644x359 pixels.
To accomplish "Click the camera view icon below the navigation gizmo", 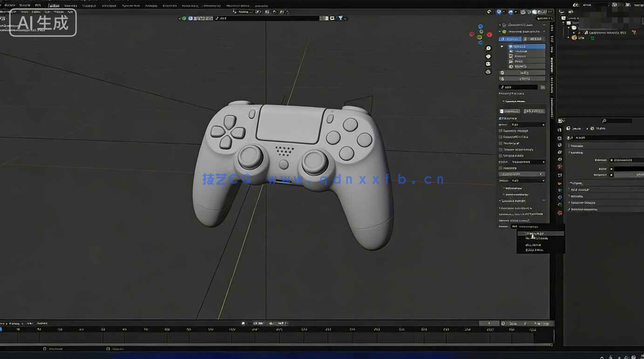I will coord(488,64).
